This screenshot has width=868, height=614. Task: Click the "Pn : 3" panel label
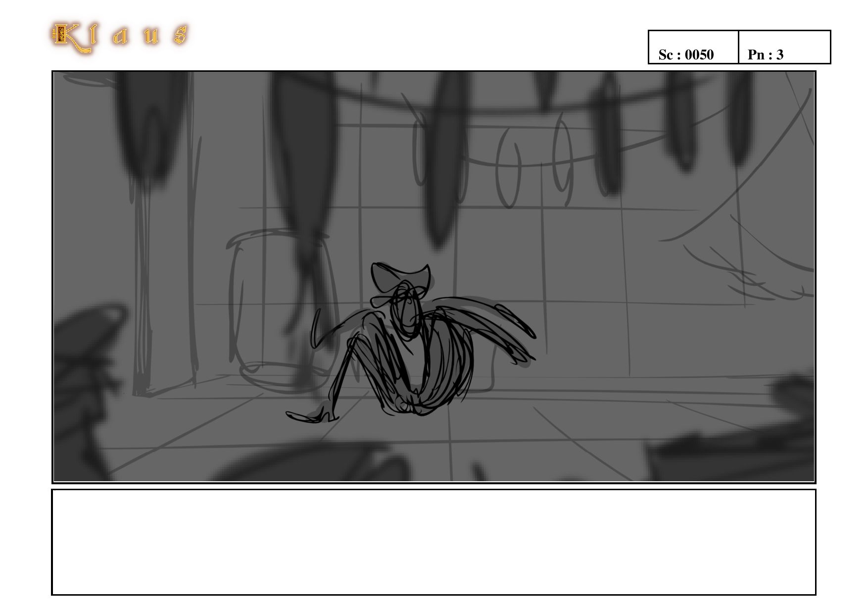pyautogui.click(x=766, y=55)
